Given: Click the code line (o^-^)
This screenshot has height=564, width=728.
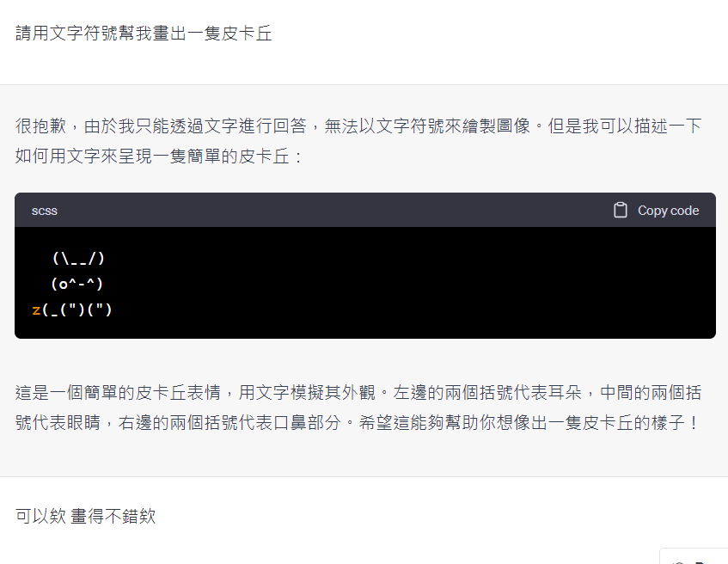Looking at the screenshot, I should (77, 284).
